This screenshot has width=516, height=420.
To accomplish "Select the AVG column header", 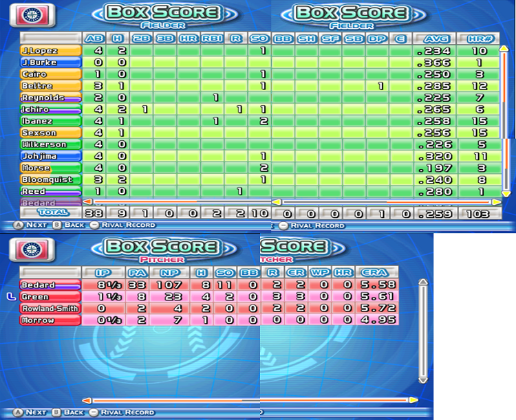I will (x=434, y=38).
